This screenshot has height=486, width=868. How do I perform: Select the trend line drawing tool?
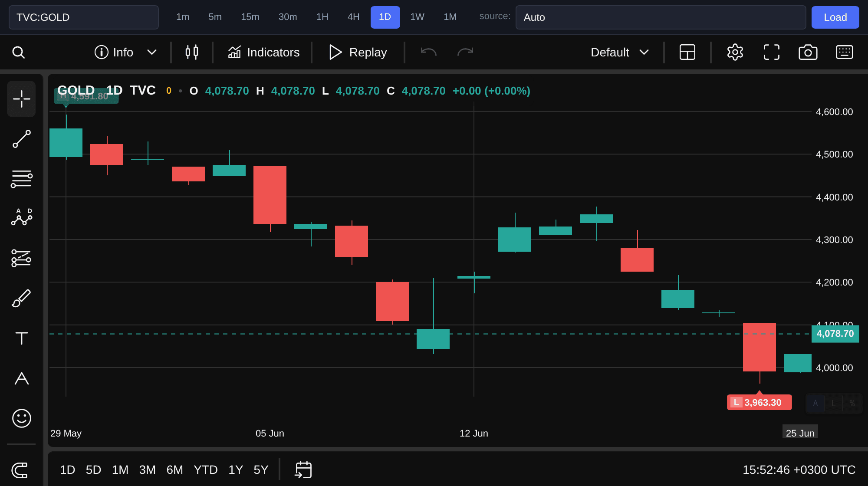(21, 139)
